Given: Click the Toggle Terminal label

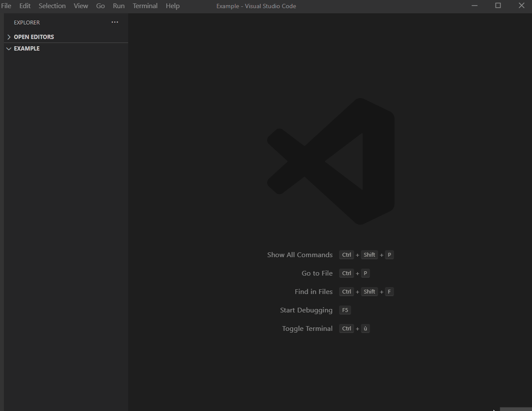Looking at the screenshot, I should coord(307,328).
